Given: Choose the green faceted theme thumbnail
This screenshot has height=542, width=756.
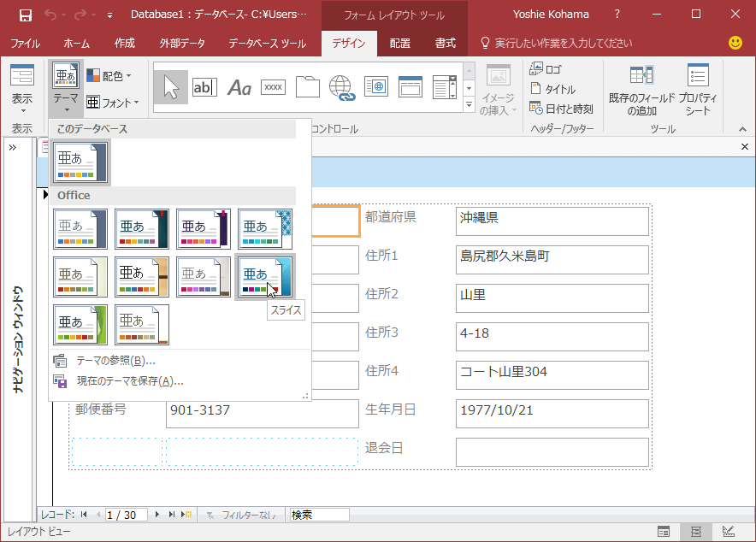Looking at the screenshot, I should coord(80,324).
